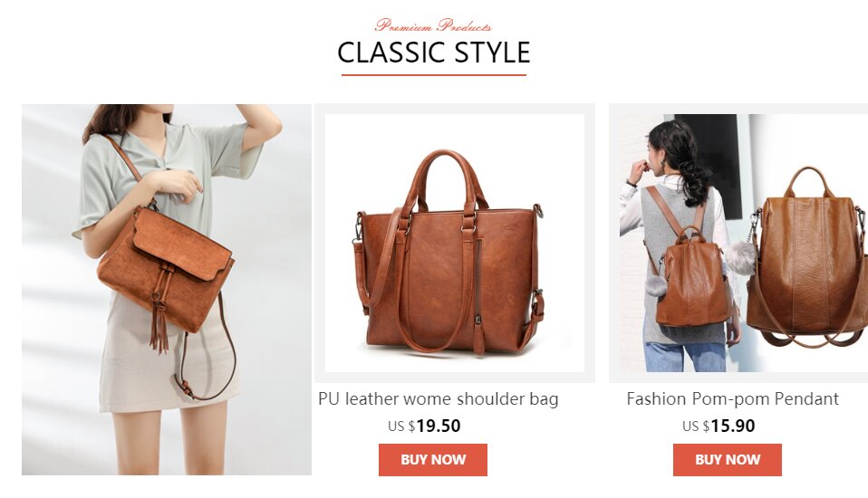
Task: Click the red underline beneath CLASSIC STYLE
Action: 434,74
